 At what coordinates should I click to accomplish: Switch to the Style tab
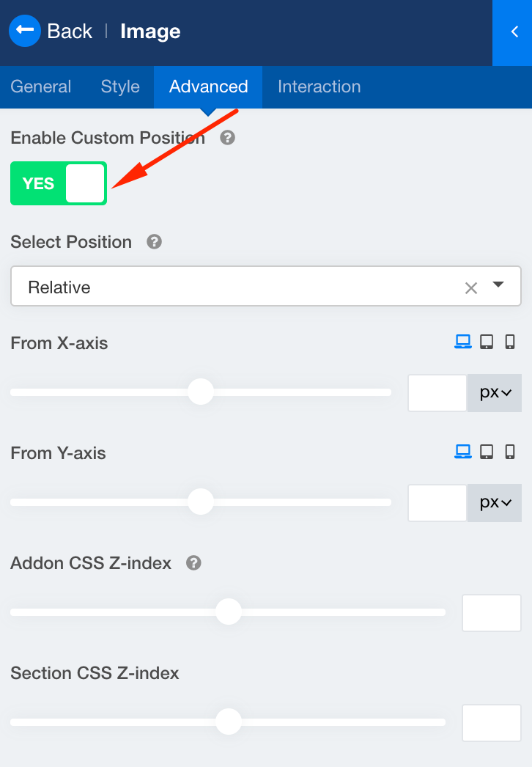[x=120, y=87]
